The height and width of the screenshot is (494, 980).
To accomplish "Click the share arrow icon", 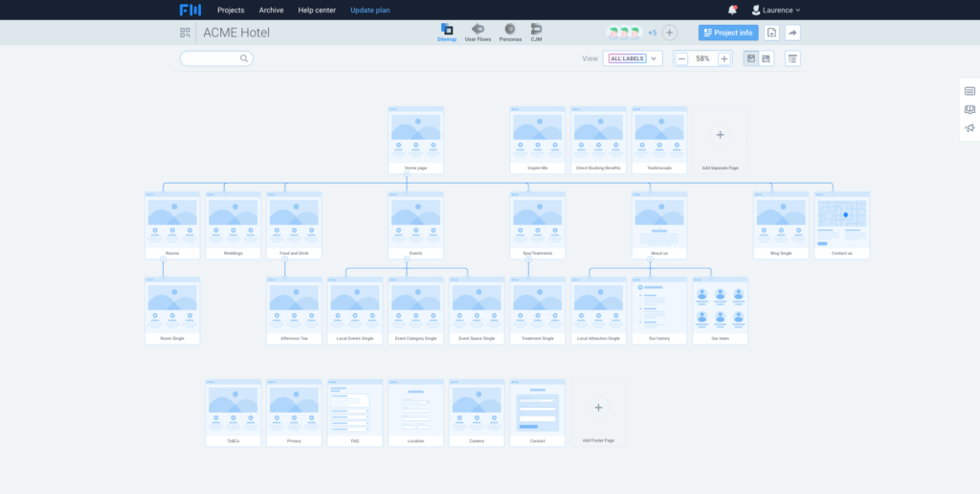I will [x=792, y=33].
